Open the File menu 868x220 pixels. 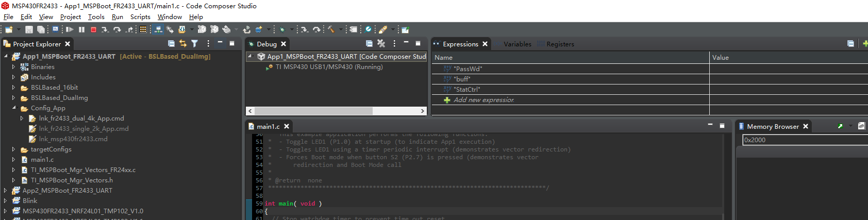(8, 16)
